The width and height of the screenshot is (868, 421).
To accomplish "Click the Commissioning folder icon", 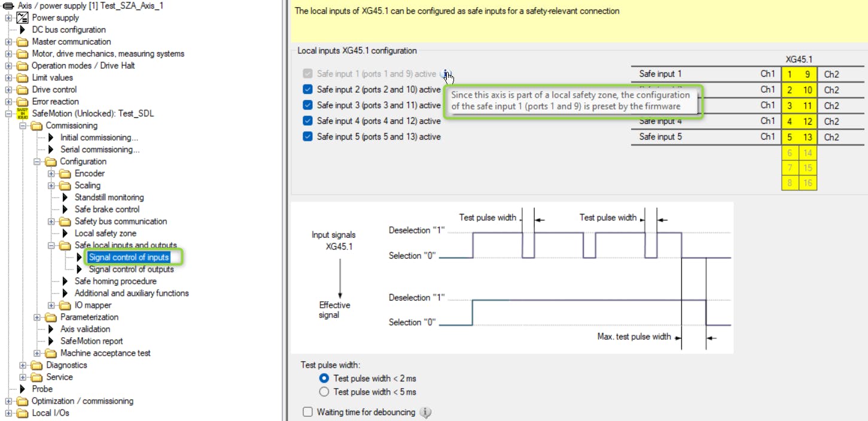I will pyautogui.click(x=37, y=126).
